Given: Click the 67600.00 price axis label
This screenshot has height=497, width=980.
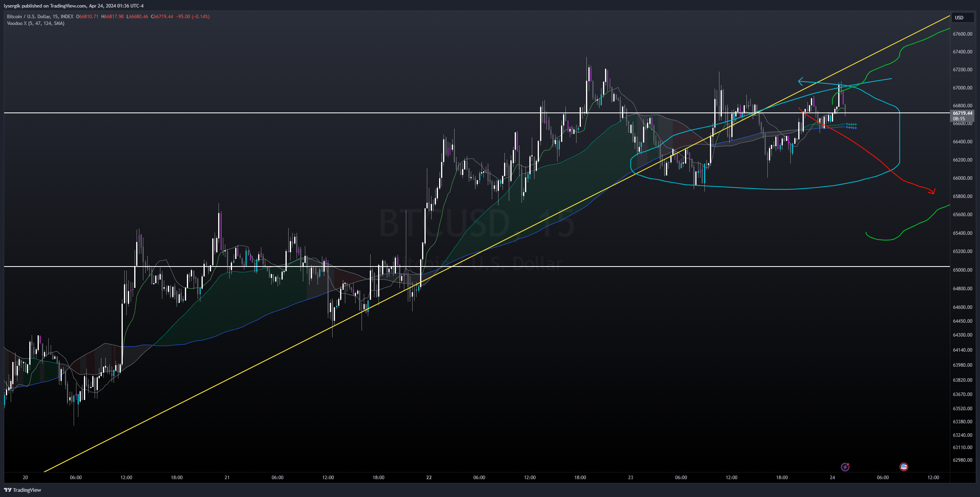Looking at the screenshot, I should click(x=963, y=34).
